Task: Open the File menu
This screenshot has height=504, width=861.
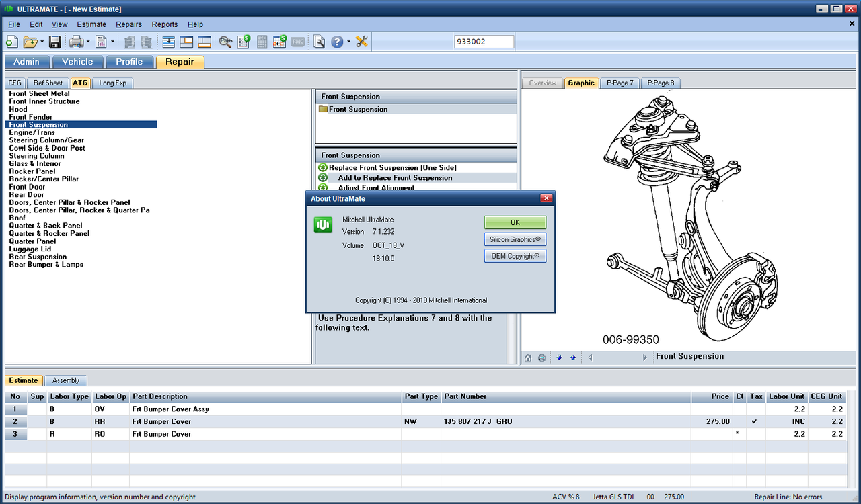Action: [14, 24]
